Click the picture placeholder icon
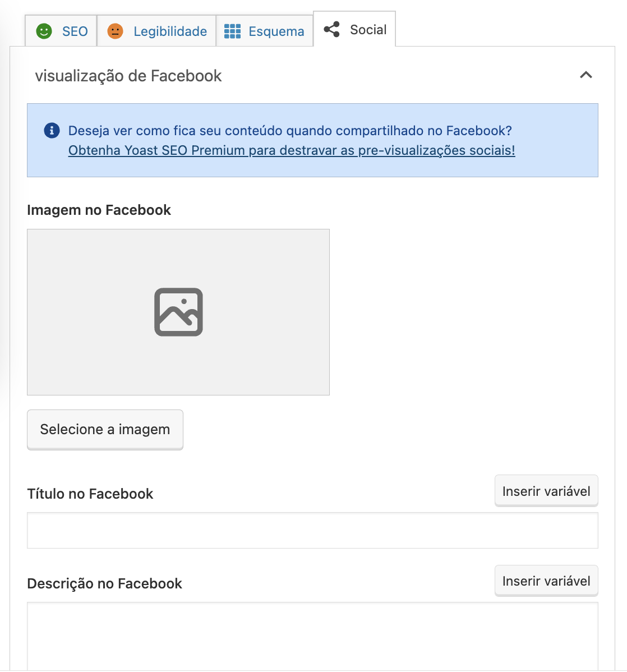Screen dimensions: 627x672 click(x=178, y=312)
